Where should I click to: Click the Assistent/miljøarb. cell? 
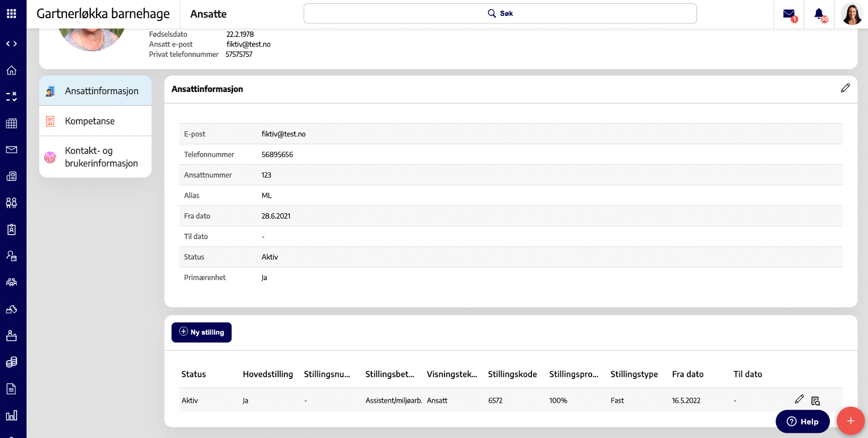(394, 401)
